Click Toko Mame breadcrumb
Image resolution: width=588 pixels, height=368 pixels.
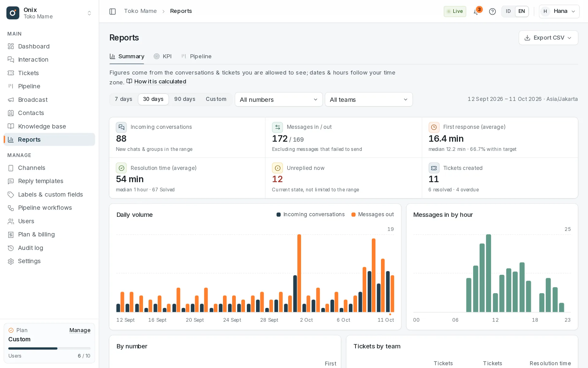[140, 11]
